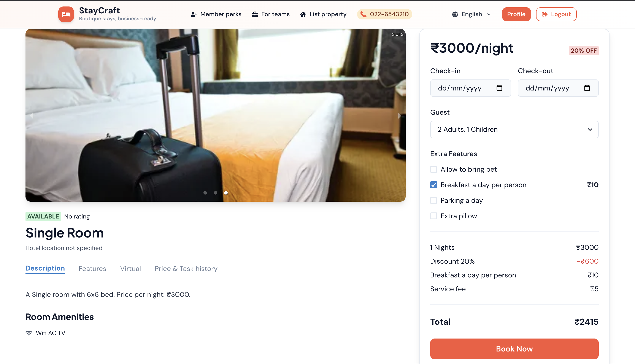Open the Guest selection dropdown
The image size is (635, 364).
tap(514, 129)
